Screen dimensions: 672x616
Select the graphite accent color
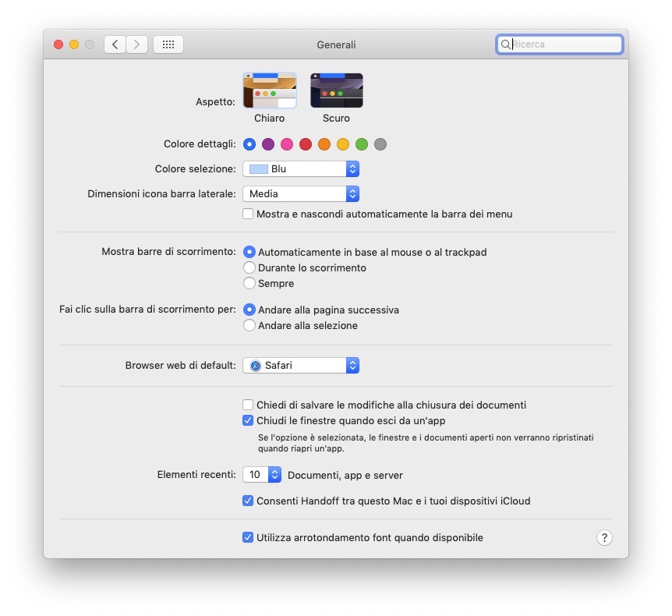click(380, 144)
